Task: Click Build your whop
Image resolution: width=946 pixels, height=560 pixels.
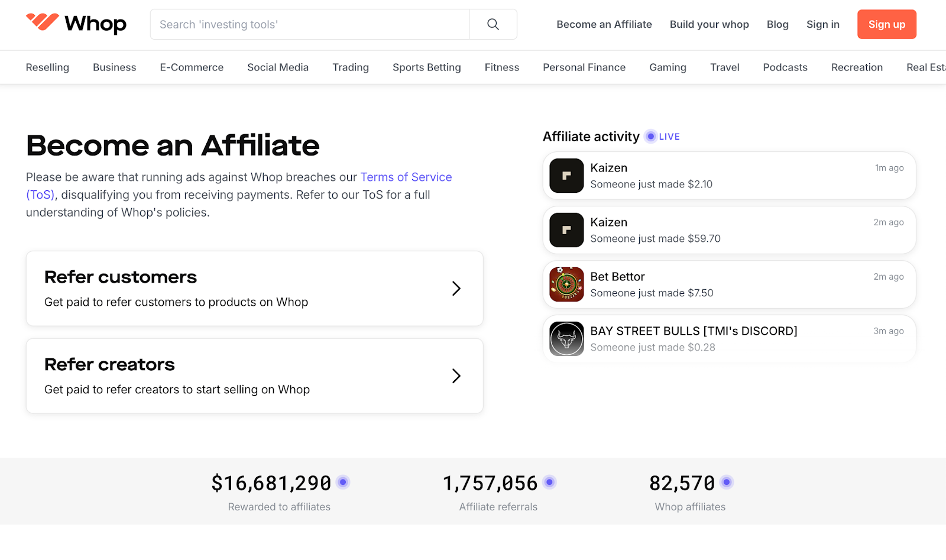Action: tap(709, 24)
